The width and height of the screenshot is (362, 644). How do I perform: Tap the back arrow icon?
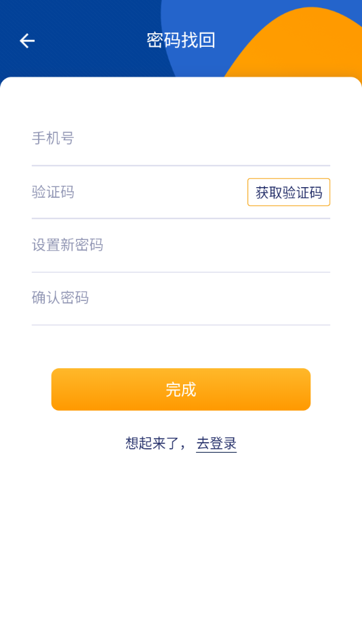tap(27, 41)
